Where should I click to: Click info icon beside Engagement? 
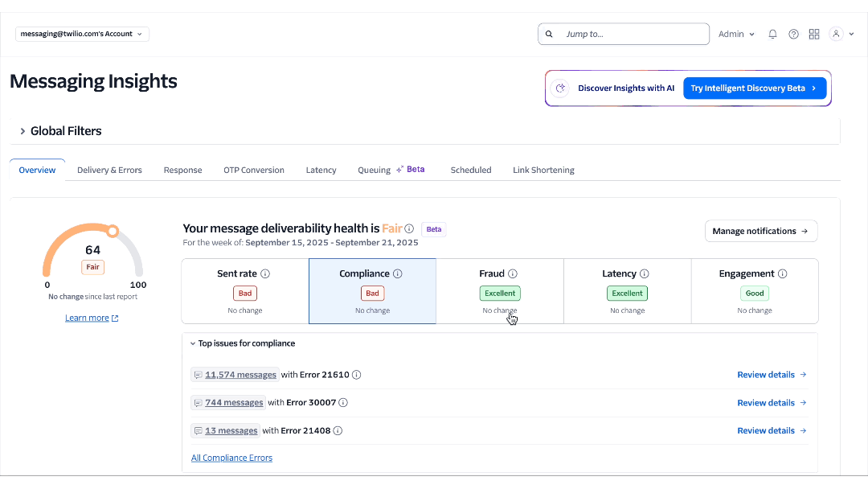click(x=782, y=274)
